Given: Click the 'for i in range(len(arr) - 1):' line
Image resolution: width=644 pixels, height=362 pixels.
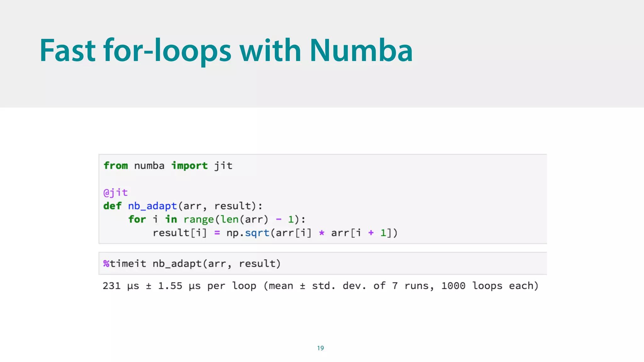Looking at the screenshot, I should (217, 219).
